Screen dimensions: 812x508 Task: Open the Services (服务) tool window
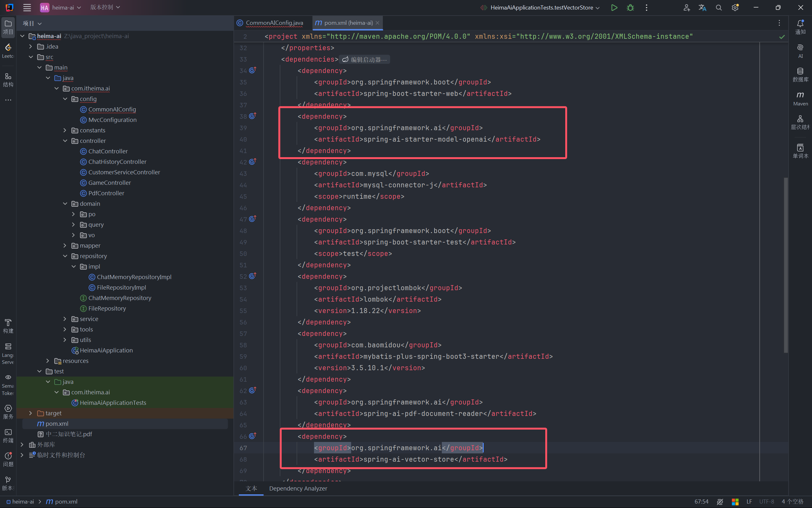point(8,411)
